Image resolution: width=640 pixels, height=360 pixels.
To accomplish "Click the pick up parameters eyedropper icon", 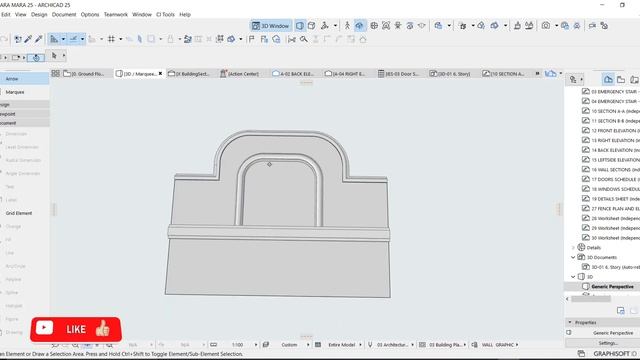I will (x=28, y=39).
